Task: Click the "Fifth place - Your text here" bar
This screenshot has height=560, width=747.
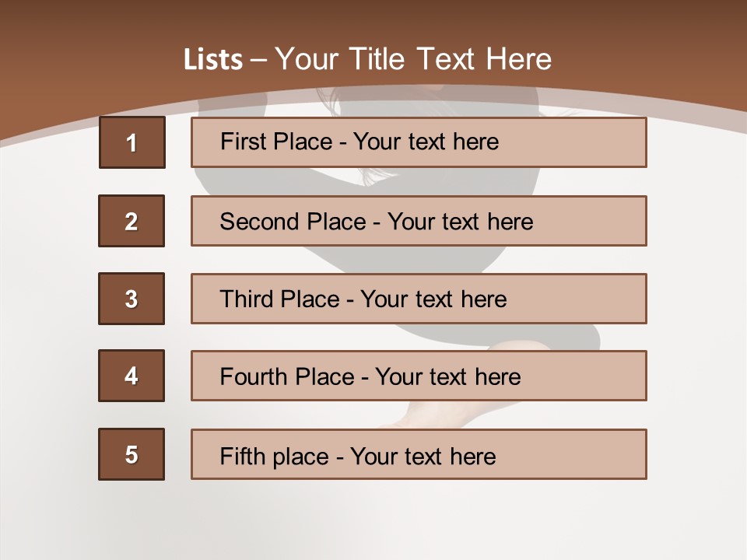Action: (x=419, y=454)
